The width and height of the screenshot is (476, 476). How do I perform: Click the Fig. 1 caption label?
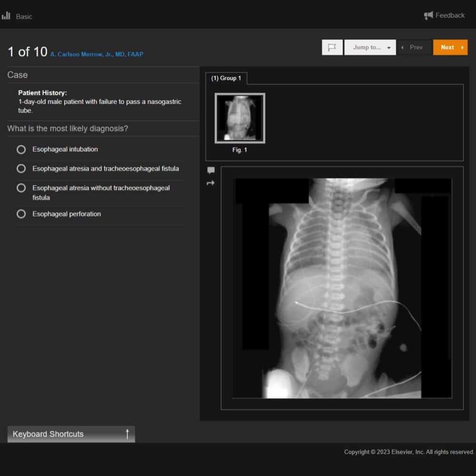tap(239, 150)
